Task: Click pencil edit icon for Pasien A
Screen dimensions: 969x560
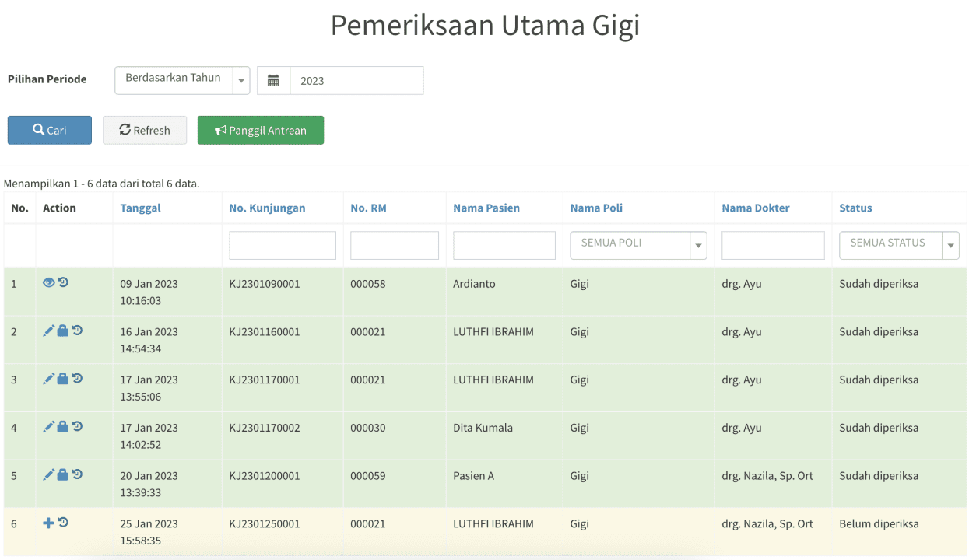Action: coord(48,474)
